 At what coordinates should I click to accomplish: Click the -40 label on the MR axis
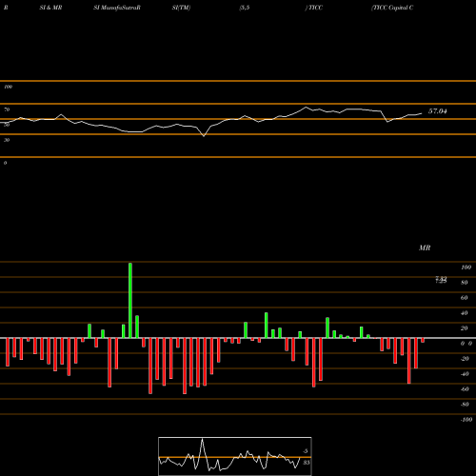[465, 374]
